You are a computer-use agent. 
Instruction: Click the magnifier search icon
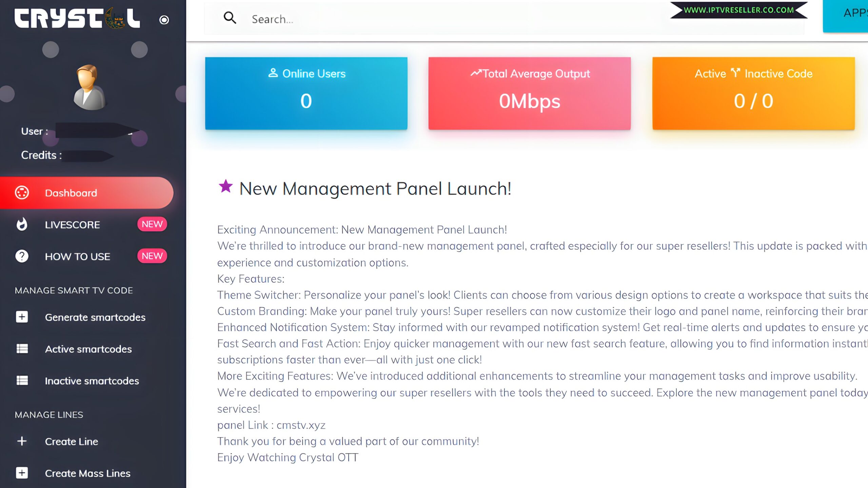[x=230, y=18]
